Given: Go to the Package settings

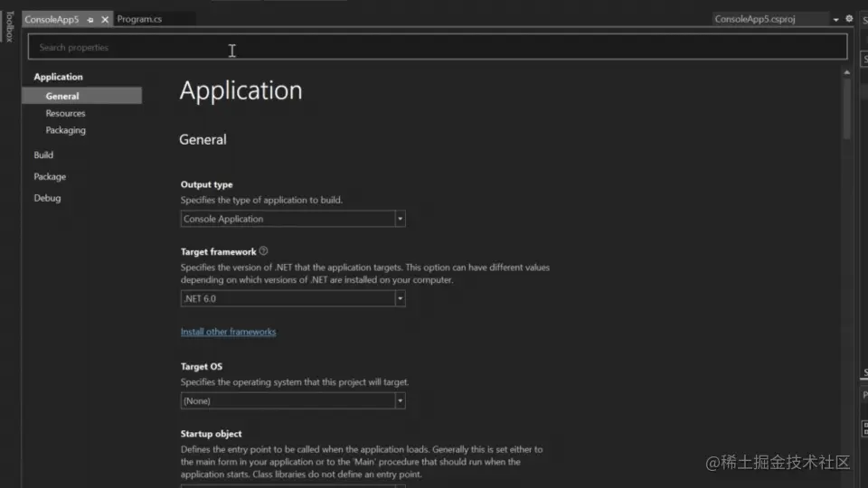Looking at the screenshot, I should 50,176.
